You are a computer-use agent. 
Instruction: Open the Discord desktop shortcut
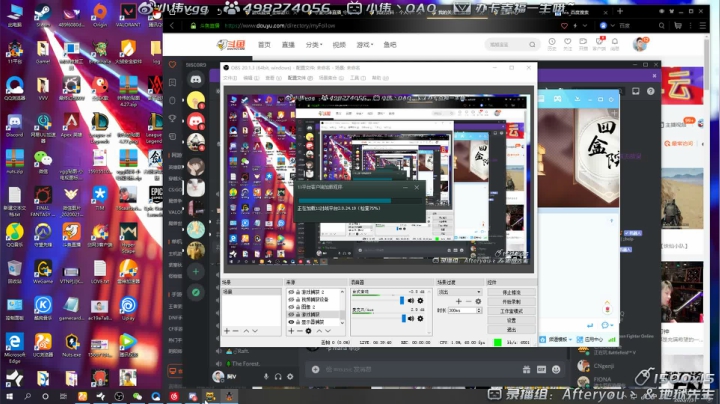point(14,125)
